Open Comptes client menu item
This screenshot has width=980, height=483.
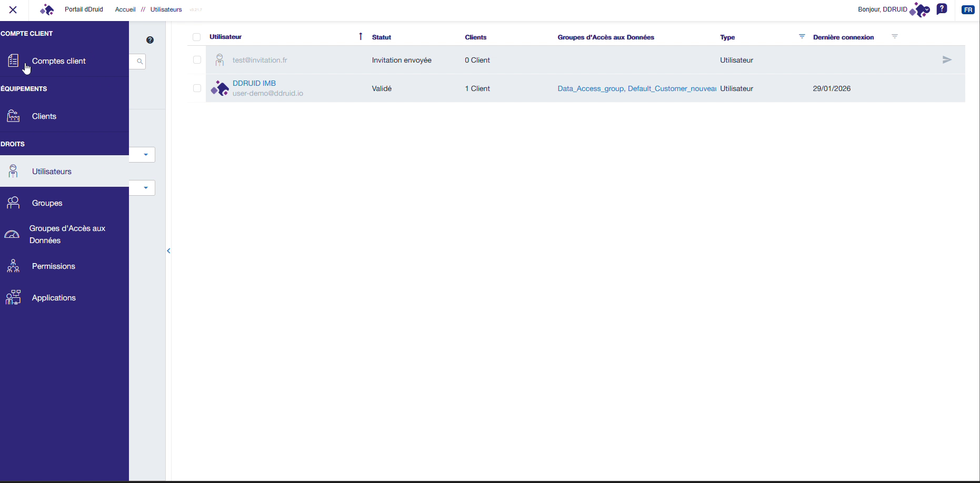64,61
